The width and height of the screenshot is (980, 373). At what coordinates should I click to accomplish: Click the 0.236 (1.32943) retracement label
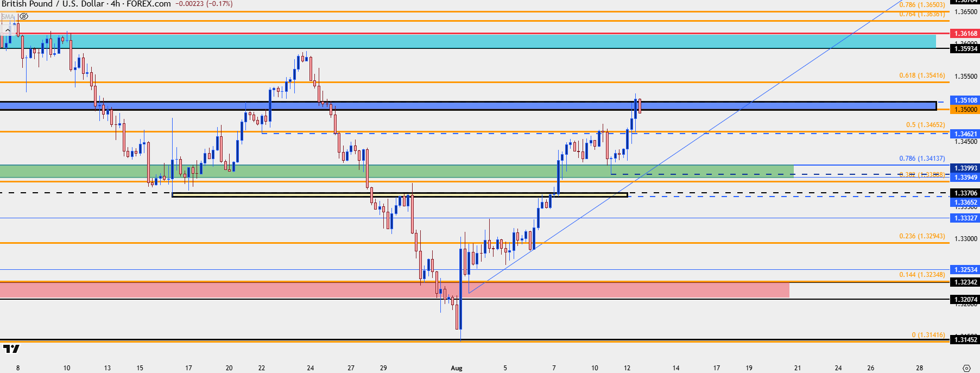[922, 236]
